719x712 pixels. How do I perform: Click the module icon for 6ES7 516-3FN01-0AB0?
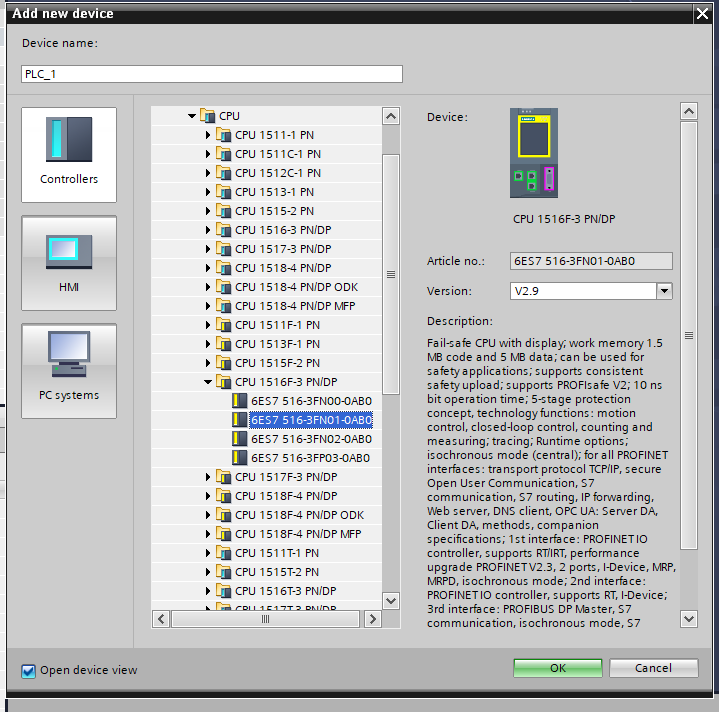[239, 419]
